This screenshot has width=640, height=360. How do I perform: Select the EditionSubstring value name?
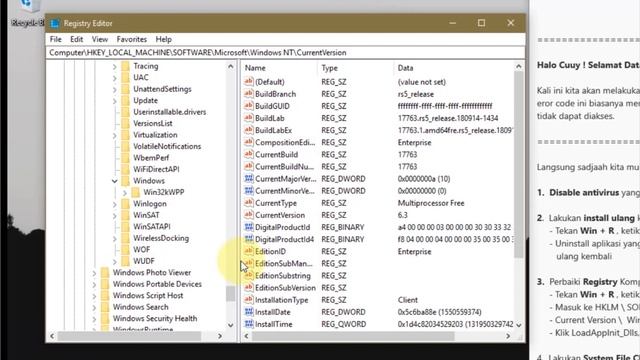click(x=282, y=276)
